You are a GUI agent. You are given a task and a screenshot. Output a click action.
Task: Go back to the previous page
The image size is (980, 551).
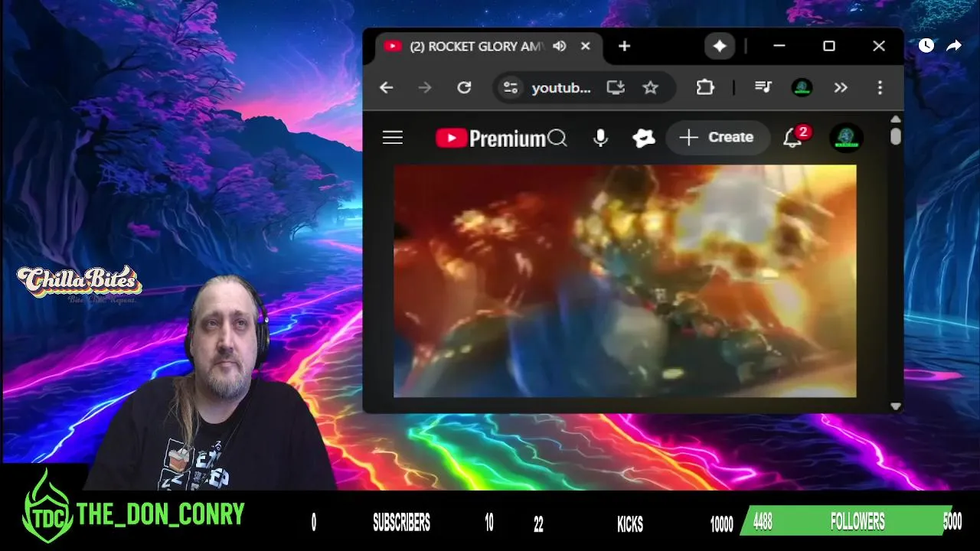[386, 88]
